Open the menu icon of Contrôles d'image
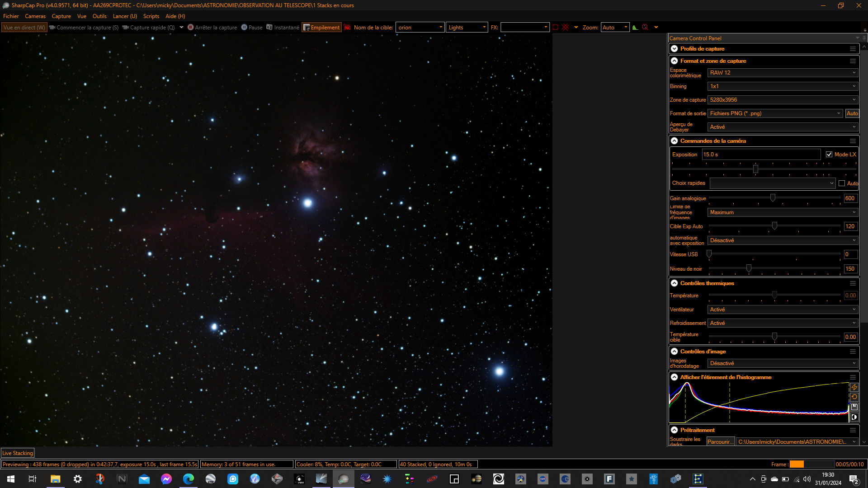Viewport: 868px width, 488px height. tap(853, 352)
